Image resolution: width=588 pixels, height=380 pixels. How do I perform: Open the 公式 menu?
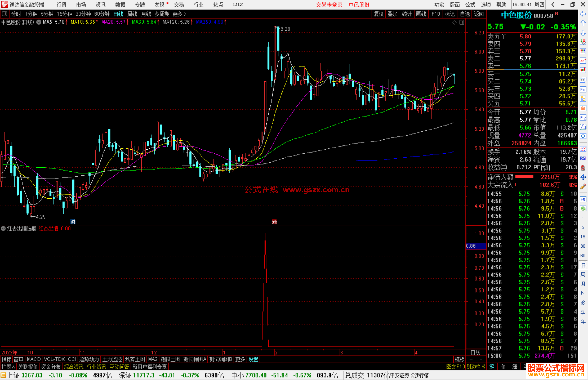click(470, 5)
